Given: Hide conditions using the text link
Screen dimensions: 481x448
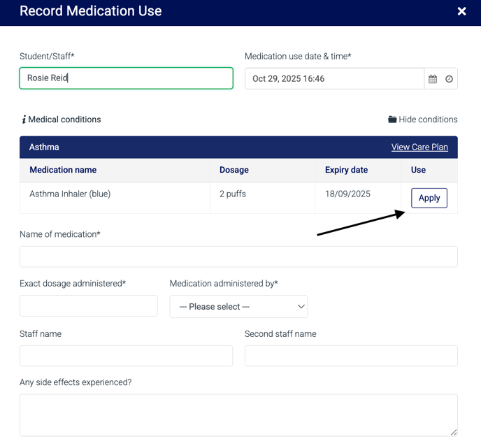Looking at the screenshot, I should (x=428, y=120).
